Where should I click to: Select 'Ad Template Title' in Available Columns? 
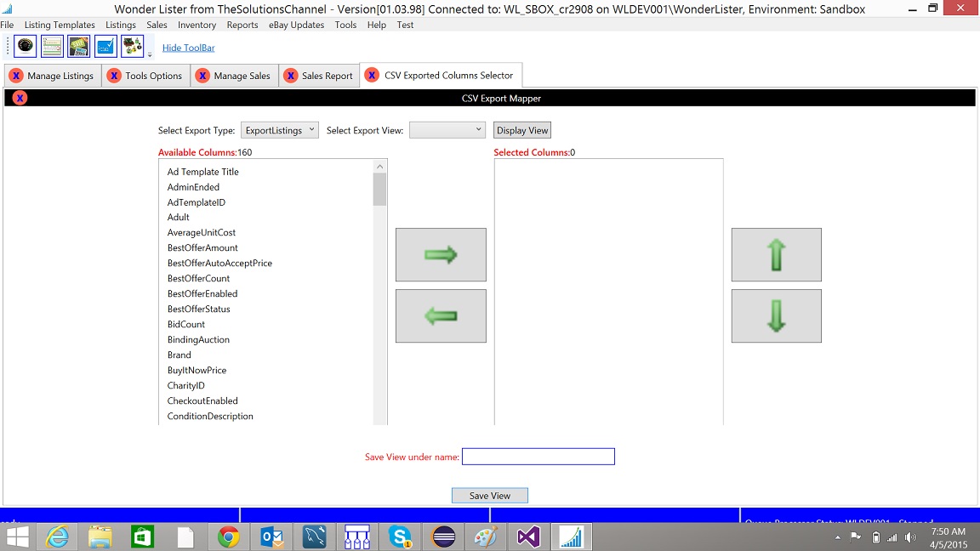[x=203, y=172]
